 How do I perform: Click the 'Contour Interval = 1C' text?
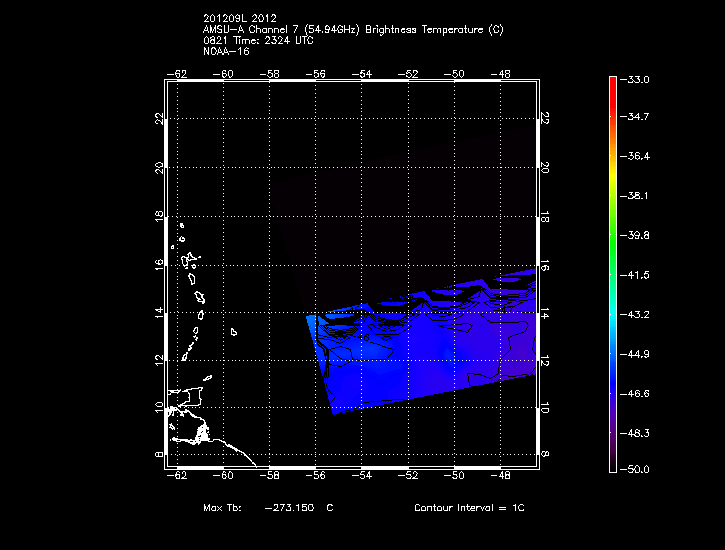pos(469,508)
